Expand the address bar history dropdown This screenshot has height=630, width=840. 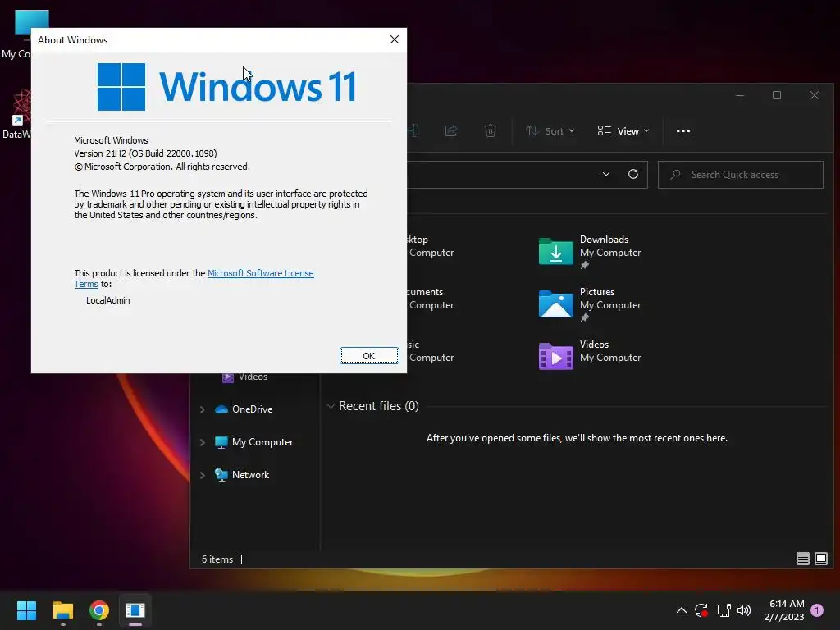coord(606,174)
